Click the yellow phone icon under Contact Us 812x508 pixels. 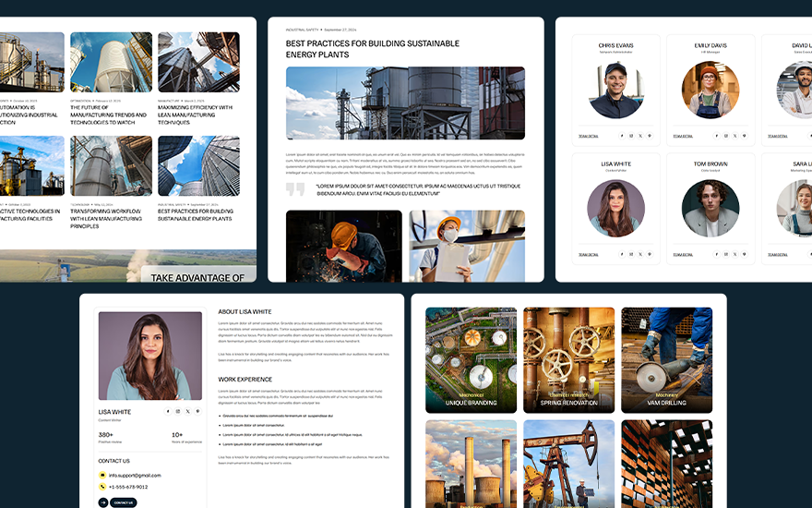(102, 487)
